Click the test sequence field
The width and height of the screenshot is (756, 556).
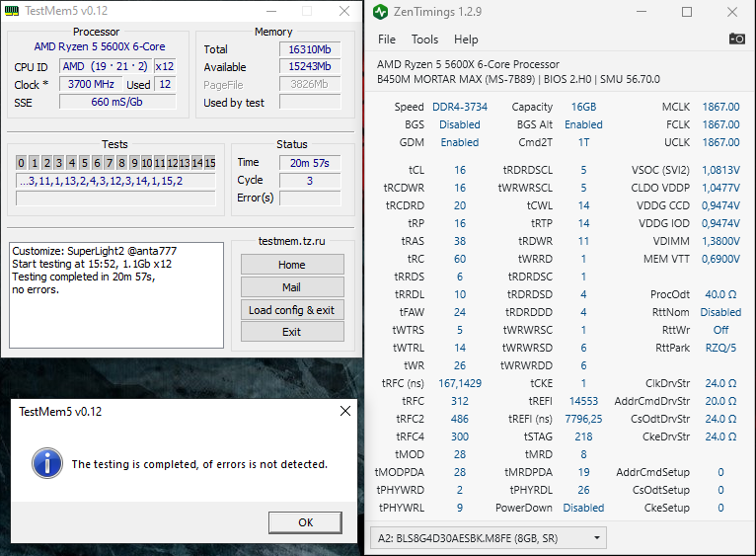click(x=115, y=181)
